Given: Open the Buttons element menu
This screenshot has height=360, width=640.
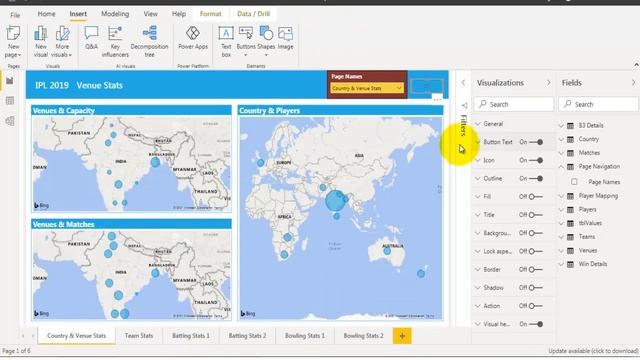Looking at the screenshot, I should pos(246,41).
